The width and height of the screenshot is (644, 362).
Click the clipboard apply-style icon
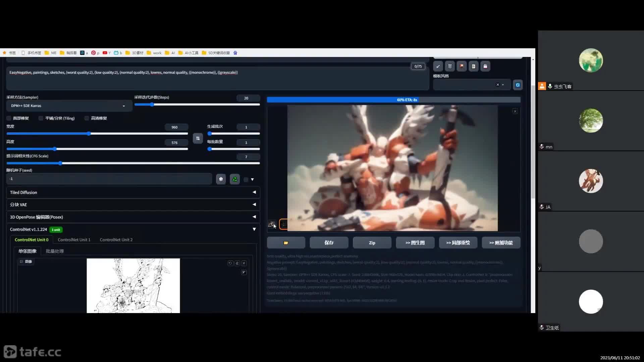tap(473, 66)
